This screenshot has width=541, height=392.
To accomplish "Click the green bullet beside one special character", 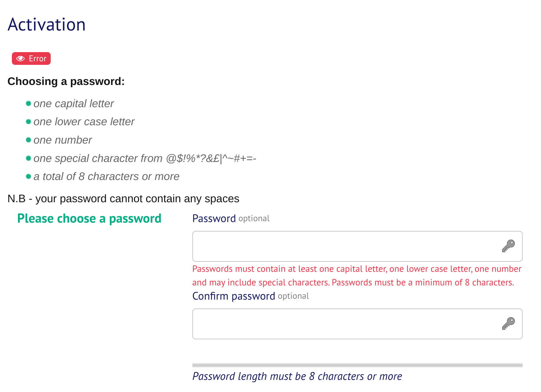I will (28, 158).
